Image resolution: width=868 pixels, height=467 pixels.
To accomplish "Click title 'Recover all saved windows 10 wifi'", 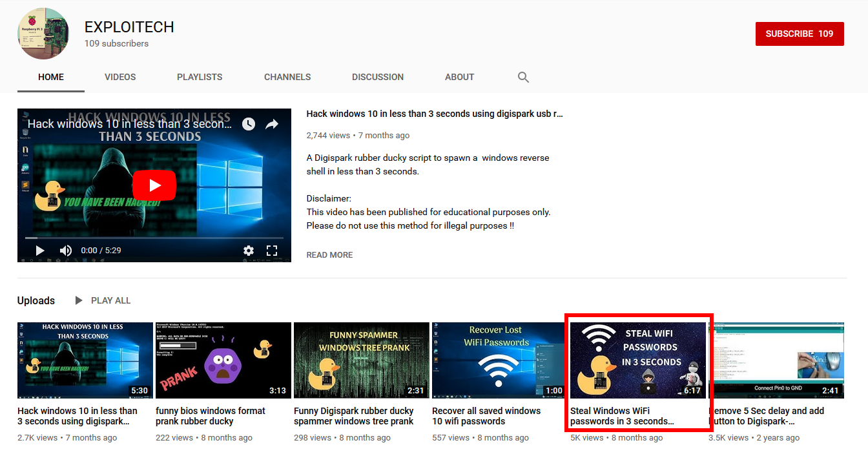I will 486,416.
